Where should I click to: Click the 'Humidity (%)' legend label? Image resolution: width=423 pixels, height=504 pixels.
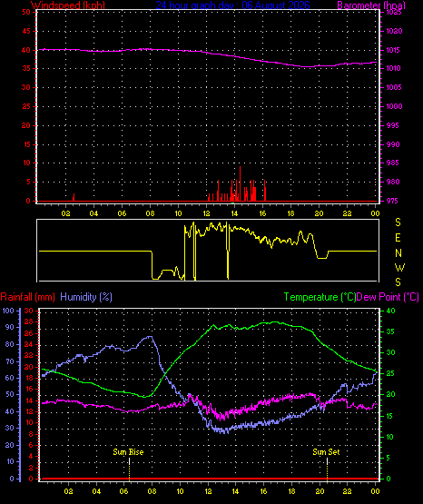click(x=86, y=297)
